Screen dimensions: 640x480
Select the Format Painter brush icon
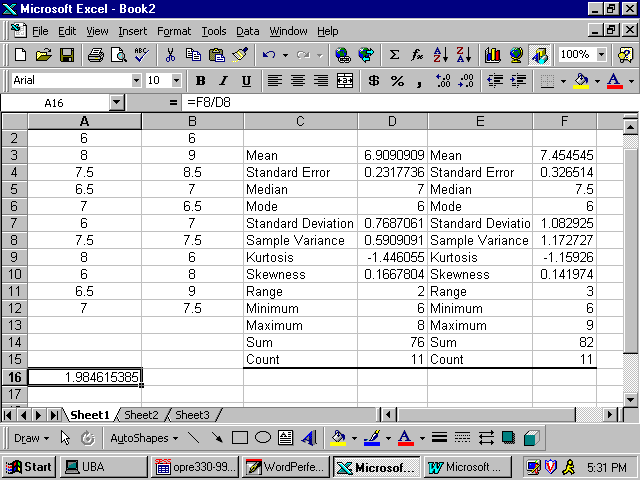point(240,55)
